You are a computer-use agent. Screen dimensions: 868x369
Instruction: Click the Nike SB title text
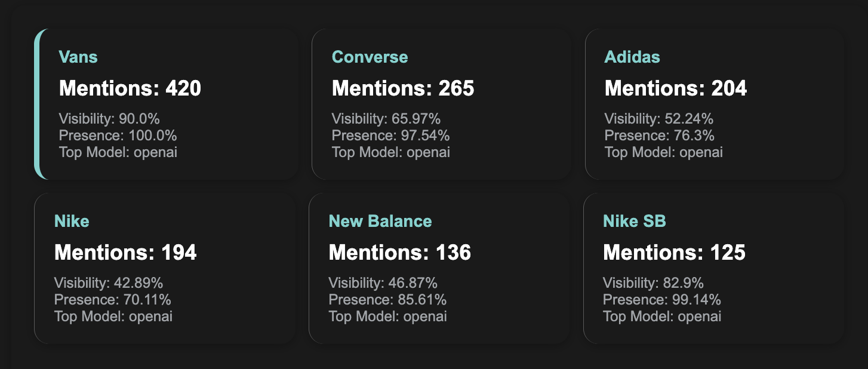[635, 222]
